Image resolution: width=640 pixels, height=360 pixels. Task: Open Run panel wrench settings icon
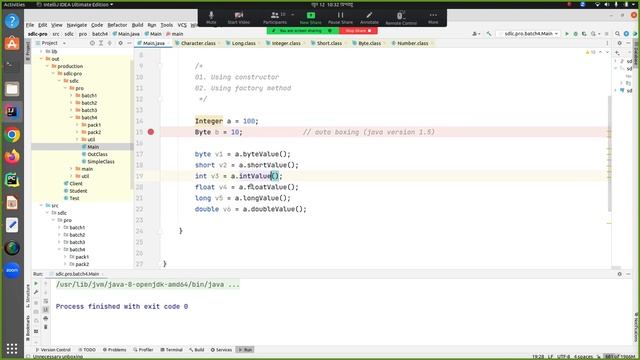pos(36,292)
